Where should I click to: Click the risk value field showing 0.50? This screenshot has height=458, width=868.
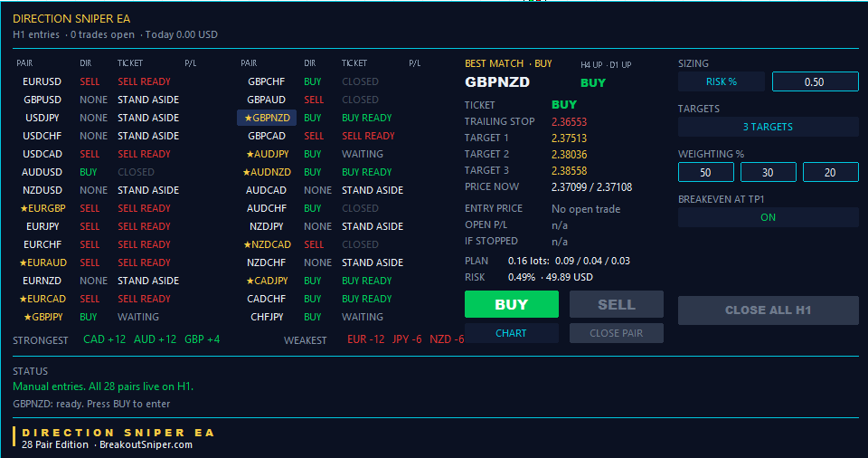[815, 81]
